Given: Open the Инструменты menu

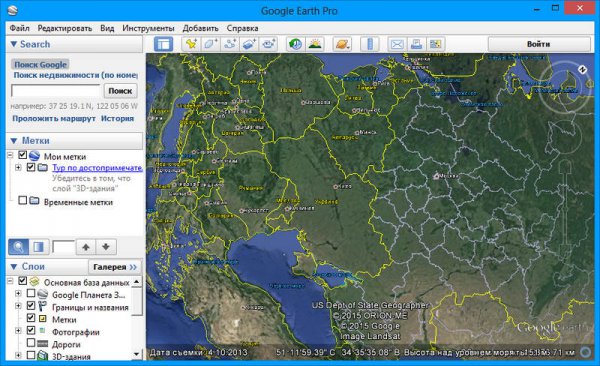Looking at the screenshot, I should (148, 28).
